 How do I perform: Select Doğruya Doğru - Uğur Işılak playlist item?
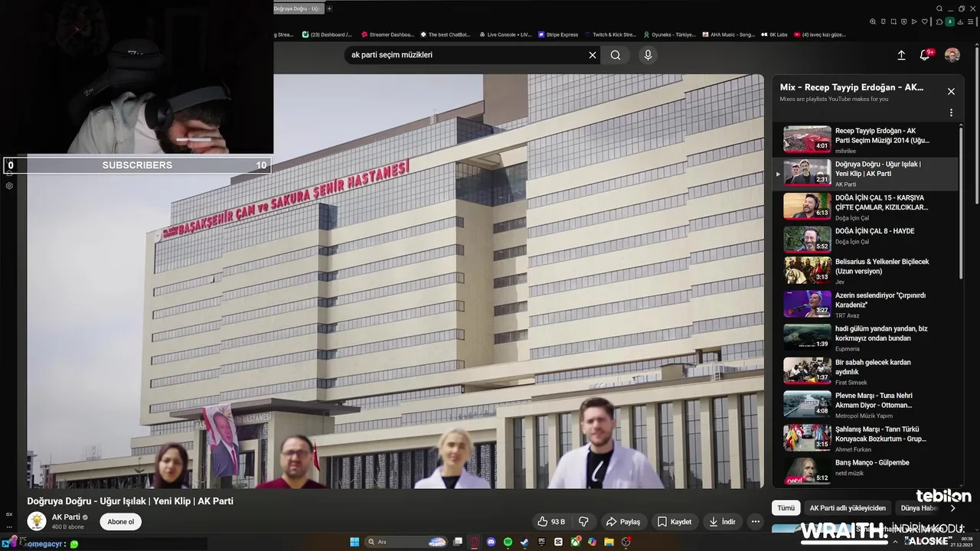click(x=866, y=173)
